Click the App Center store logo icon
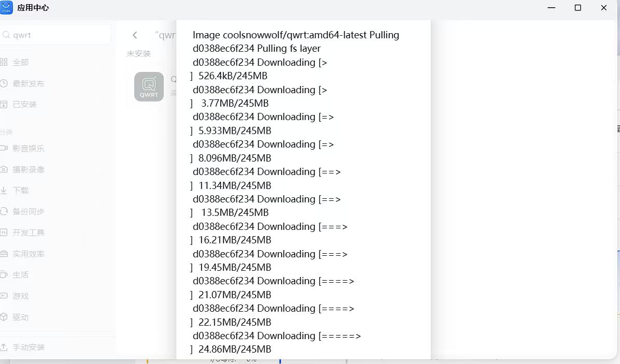The image size is (620, 364). [6, 7]
